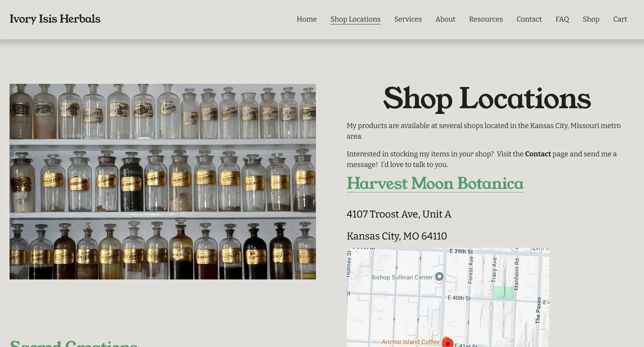View the Cart

620,19
